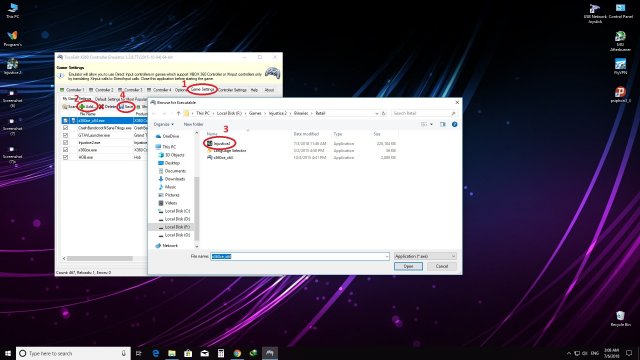Select OneDrive in the navigation pane
640x360 pixels.
(168, 136)
